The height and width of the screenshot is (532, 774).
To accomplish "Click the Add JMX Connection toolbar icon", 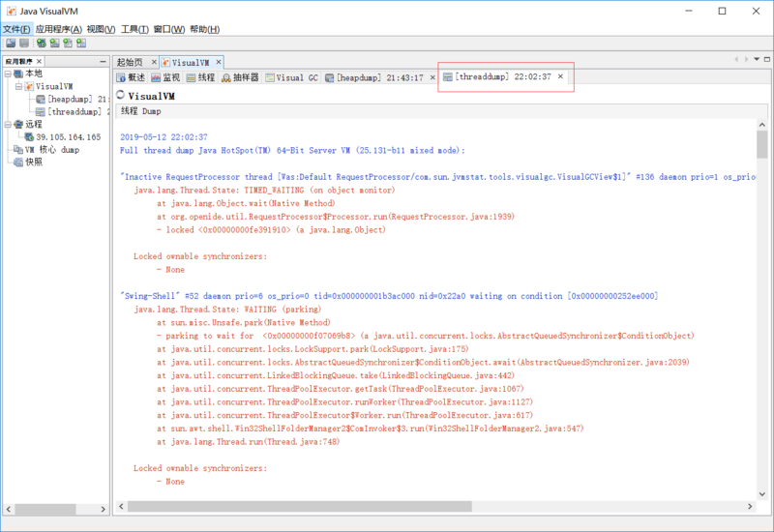I will 42,43.
